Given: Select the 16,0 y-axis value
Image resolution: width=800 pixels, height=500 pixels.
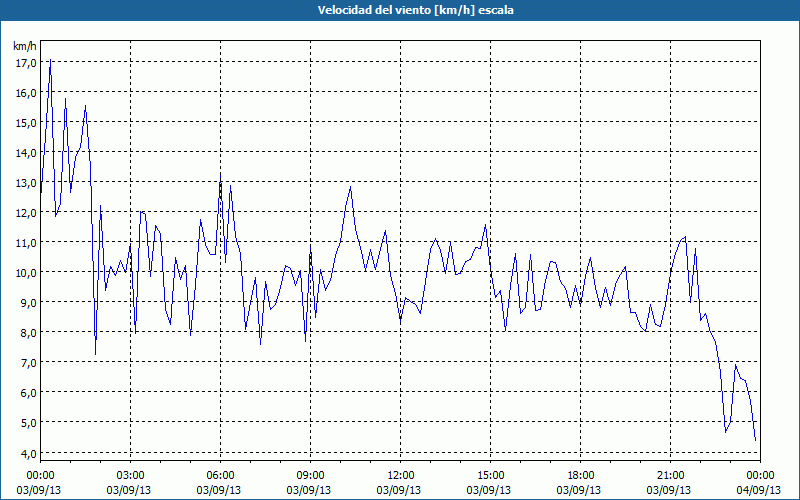Looking at the screenshot, I should pos(26,93).
